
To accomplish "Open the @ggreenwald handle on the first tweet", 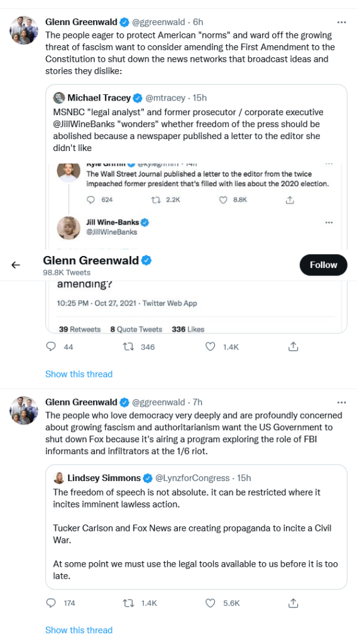I will (x=159, y=22).
